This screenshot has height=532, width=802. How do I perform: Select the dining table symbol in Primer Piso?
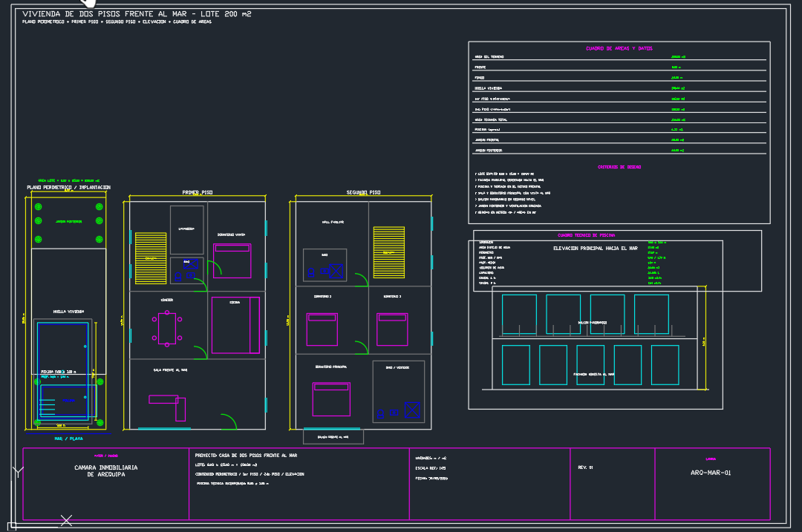[x=167, y=328]
